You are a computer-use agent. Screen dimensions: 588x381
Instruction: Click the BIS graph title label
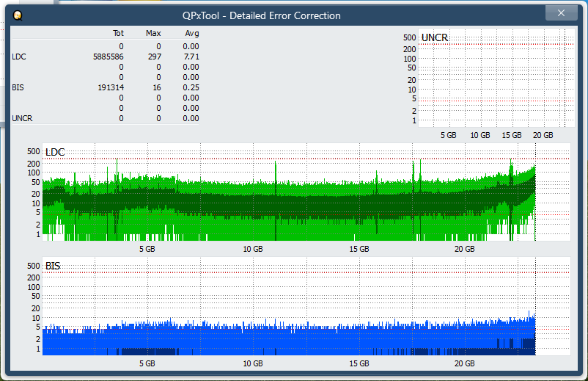[x=53, y=266]
